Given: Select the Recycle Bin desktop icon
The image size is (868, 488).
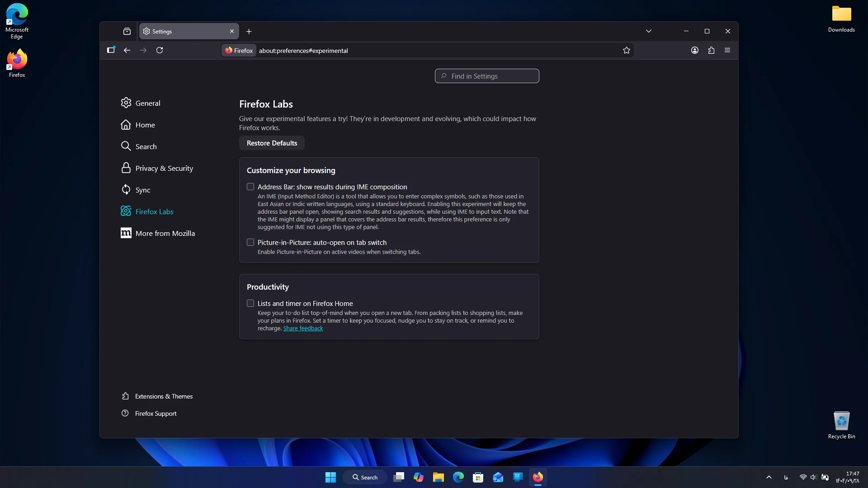Looking at the screenshot, I should tap(841, 425).
